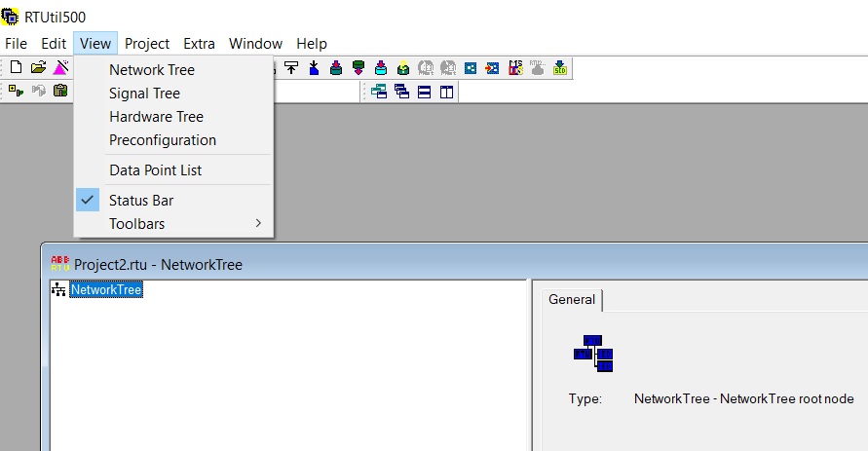Click the green STD download icon
The width and height of the screenshot is (868, 451).
560,68
